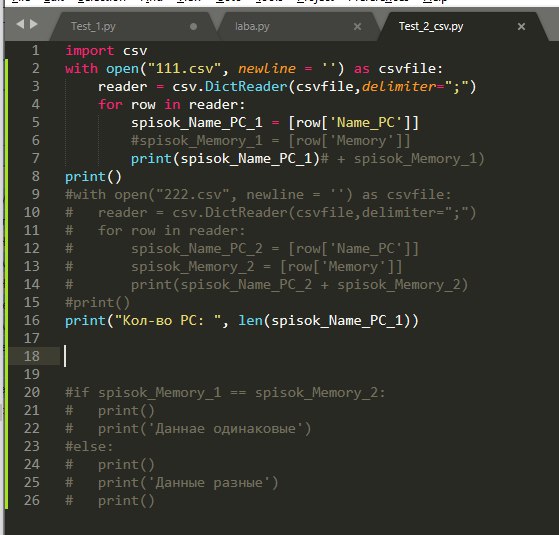
Task: Place cursor on 'import' keyword
Action: [89, 51]
